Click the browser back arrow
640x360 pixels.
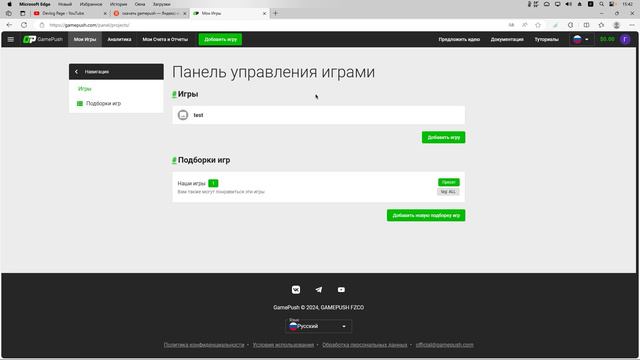click(x=9, y=25)
